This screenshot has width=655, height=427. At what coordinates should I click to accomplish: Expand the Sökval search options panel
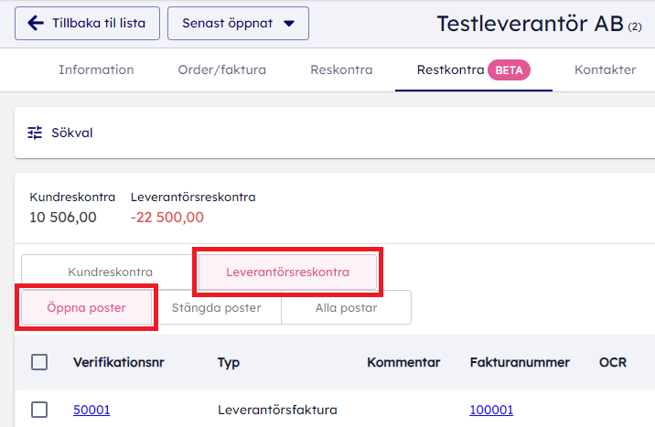pyautogui.click(x=72, y=132)
